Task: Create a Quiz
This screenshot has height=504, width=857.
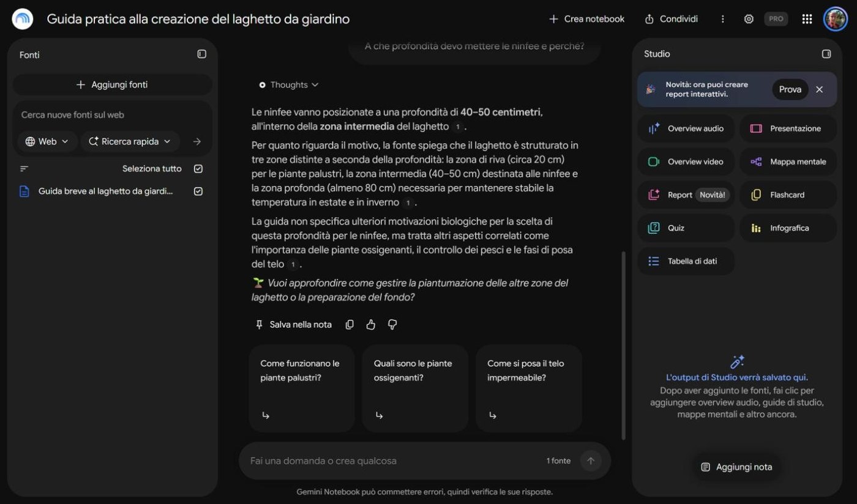Action: [x=686, y=228]
